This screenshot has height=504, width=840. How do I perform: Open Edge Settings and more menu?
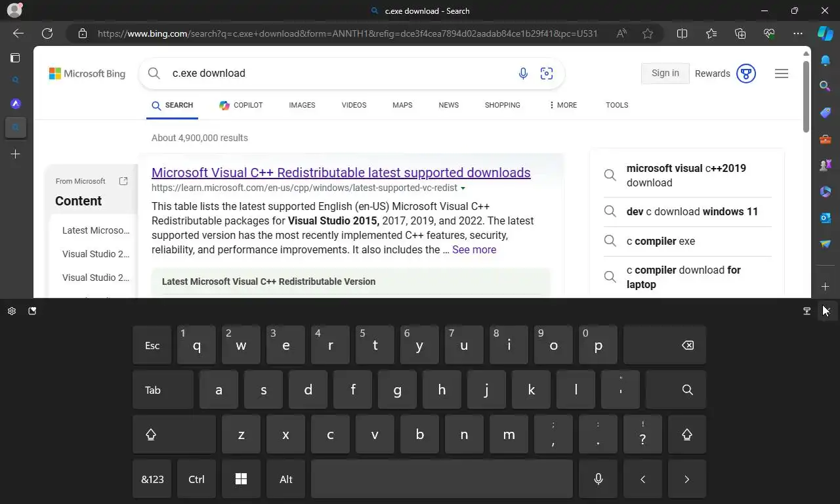click(798, 33)
